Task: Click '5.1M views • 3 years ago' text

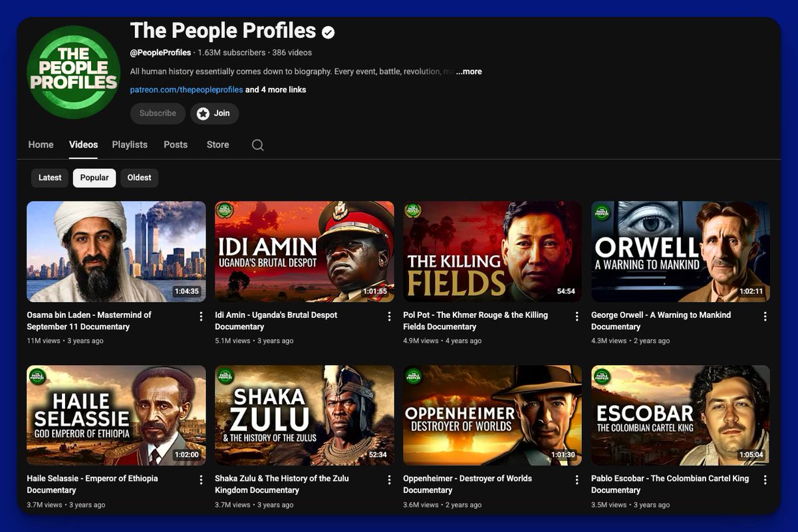Action: click(x=254, y=340)
